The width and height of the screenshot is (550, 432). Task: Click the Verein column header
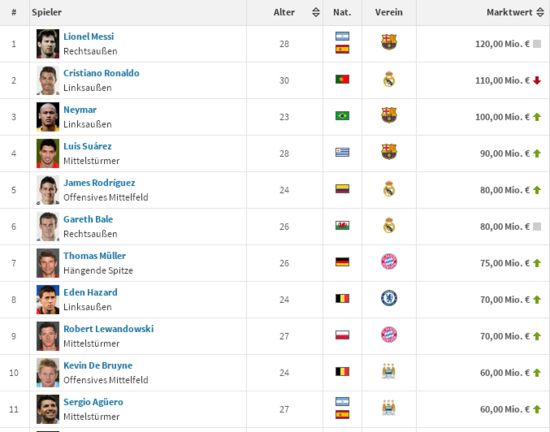[x=389, y=12]
